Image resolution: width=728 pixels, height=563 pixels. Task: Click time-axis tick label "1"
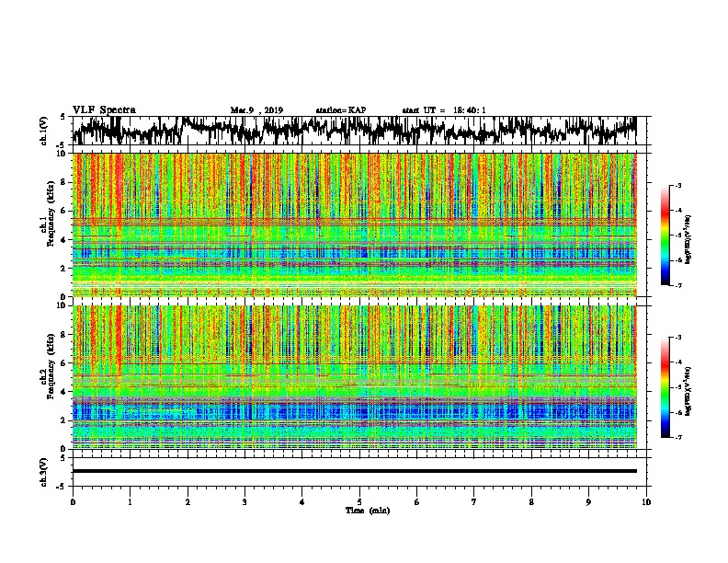coord(131,502)
